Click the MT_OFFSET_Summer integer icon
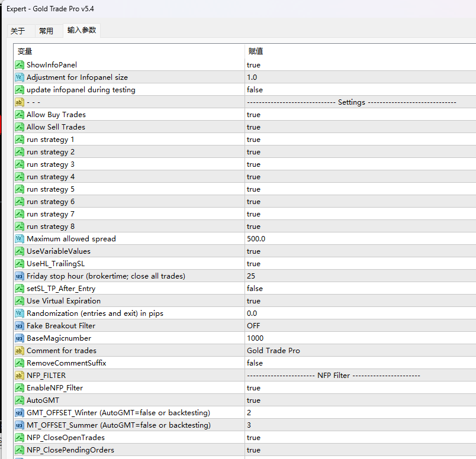The height and width of the screenshot is (459, 476). click(x=20, y=425)
